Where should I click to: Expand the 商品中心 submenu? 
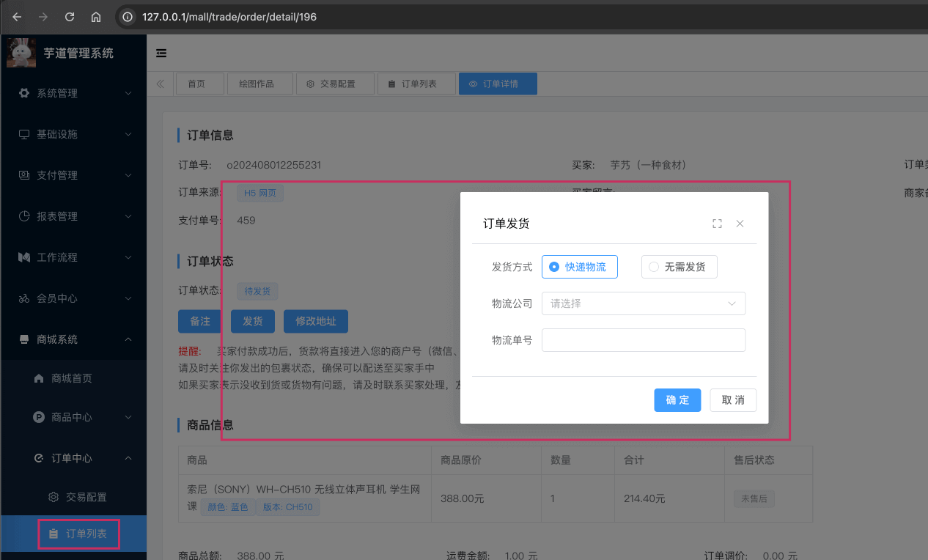[73, 417]
